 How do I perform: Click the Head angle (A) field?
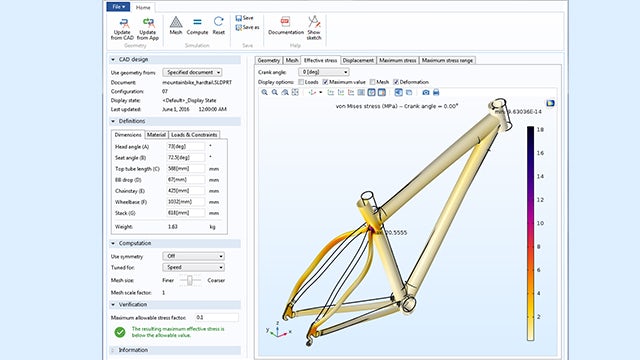click(x=186, y=146)
